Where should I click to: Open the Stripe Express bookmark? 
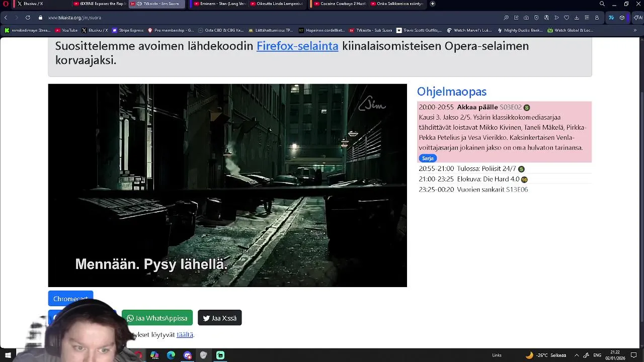(x=128, y=30)
